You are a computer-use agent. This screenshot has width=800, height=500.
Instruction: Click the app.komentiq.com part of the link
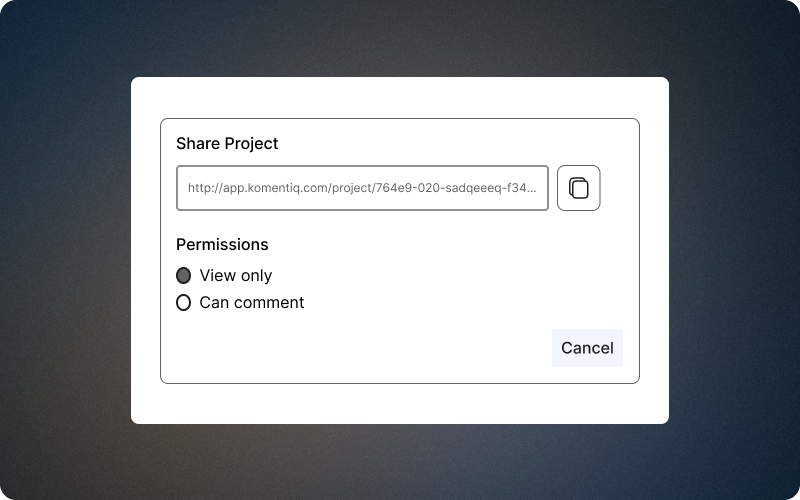pyautogui.click(x=276, y=188)
